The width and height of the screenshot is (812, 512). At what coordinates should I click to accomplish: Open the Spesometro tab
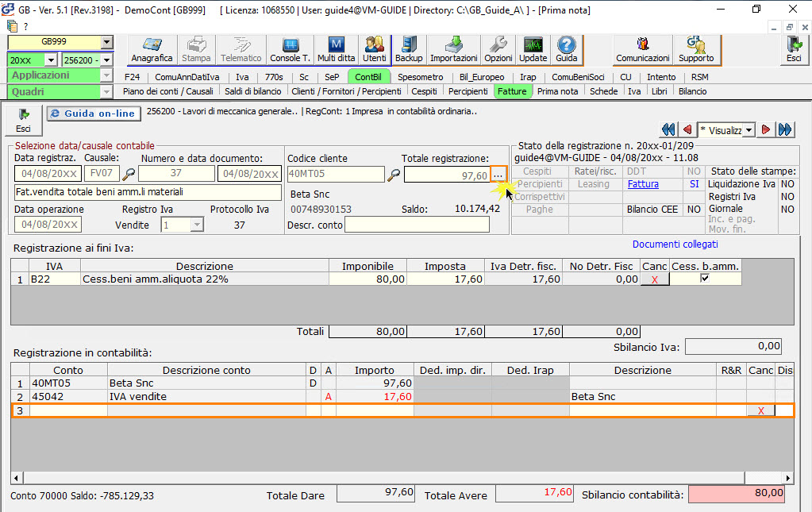[421, 77]
